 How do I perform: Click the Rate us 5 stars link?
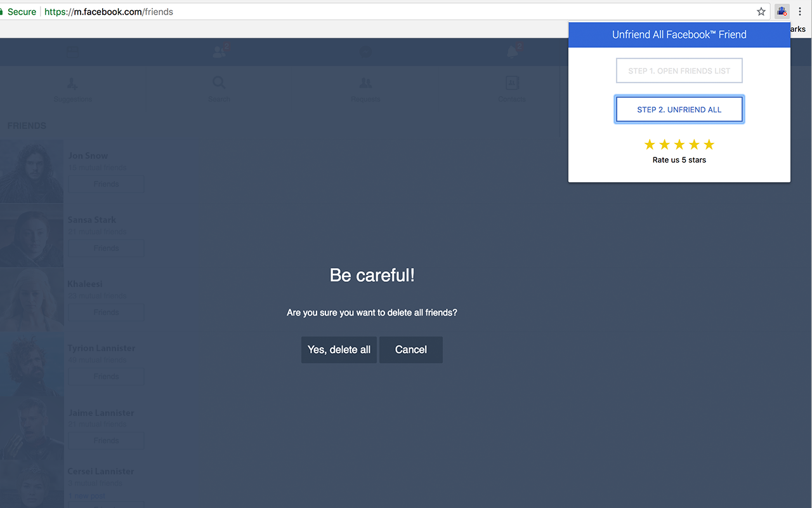tap(679, 160)
